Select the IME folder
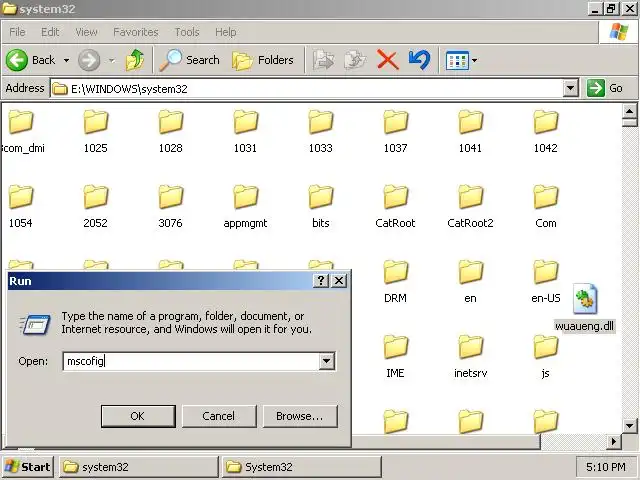 pyautogui.click(x=396, y=357)
